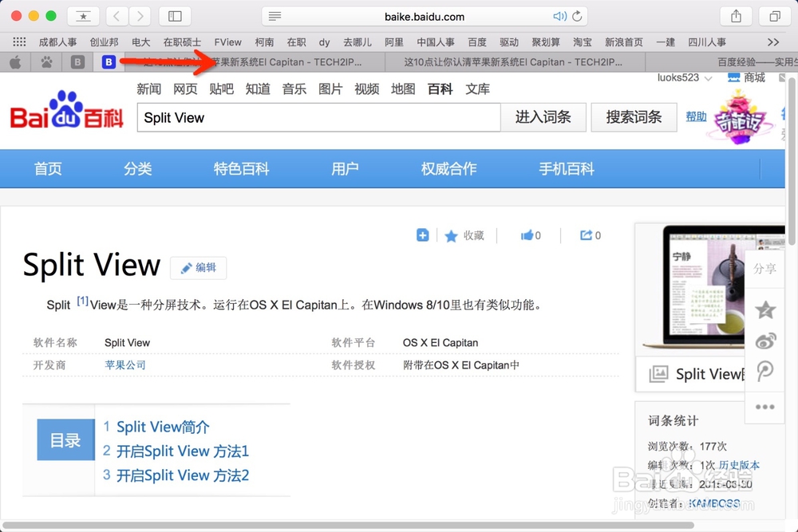Switch to the 百科 navigation tab
Screen dimensions: 798x532
[x=440, y=89]
